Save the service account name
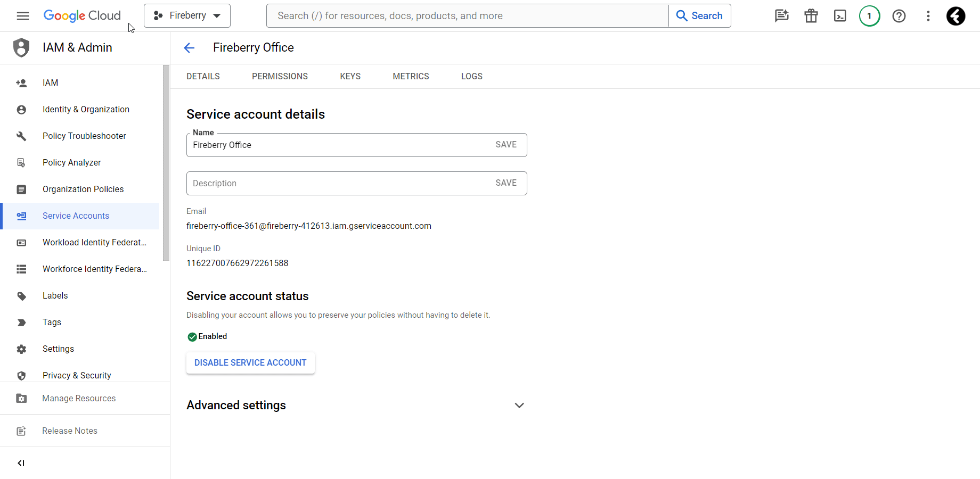Screen dimensions: 980x479 click(506, 145)
